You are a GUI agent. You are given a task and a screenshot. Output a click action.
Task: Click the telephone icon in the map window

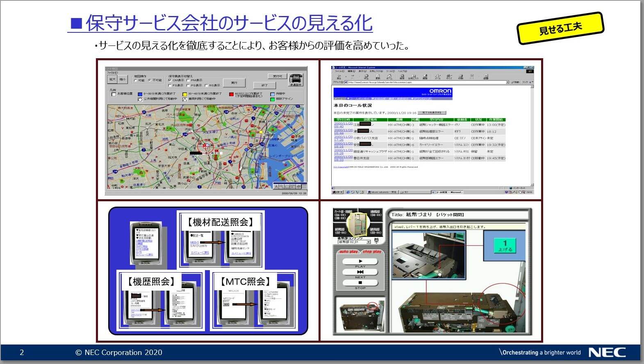pos(296,80)
